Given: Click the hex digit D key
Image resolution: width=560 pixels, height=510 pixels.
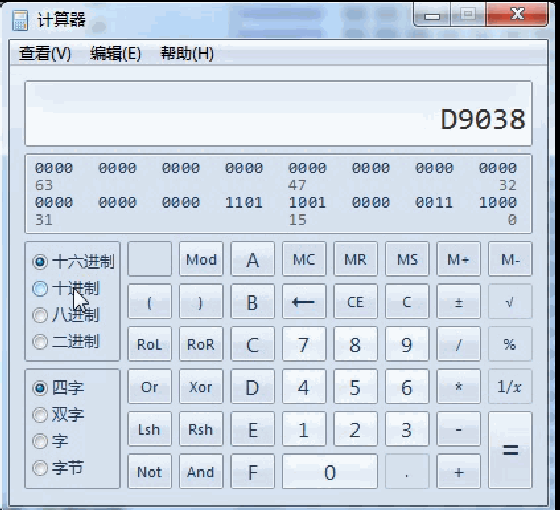Looking at the screenshot, I should 252,386.
